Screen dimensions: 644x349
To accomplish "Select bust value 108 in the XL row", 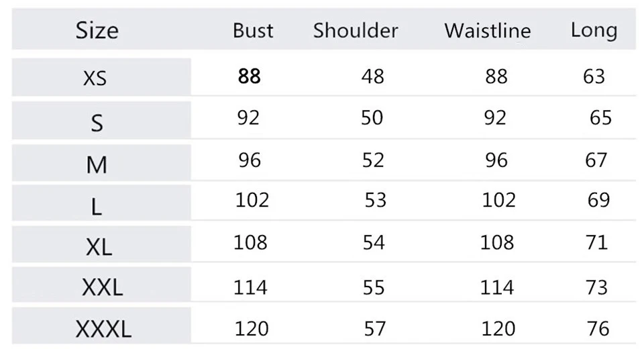I will 250,242.
